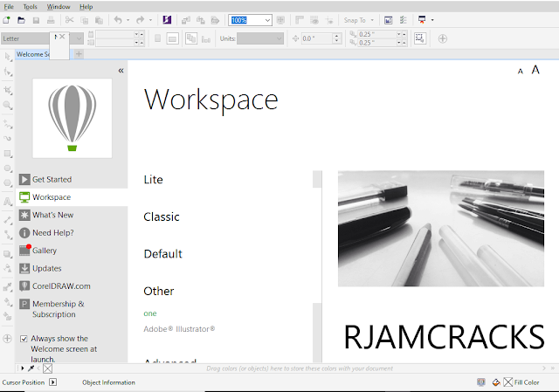Expand the Cursor Position arrow in status bar
The width and height of the screenshot is (559, 392).
click(x=52, y=382)
